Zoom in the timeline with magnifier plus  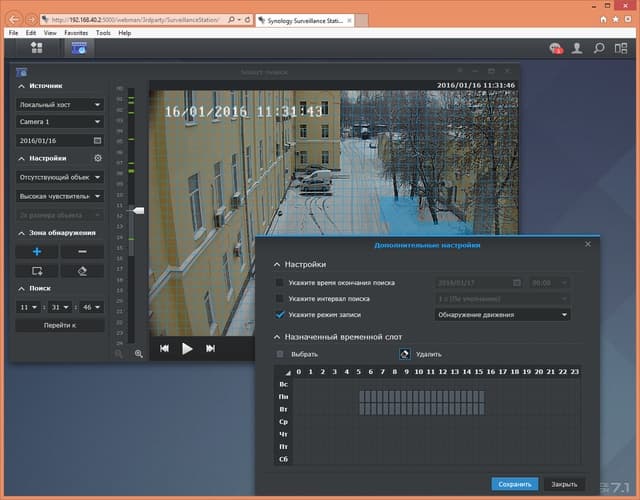point(138,353)
